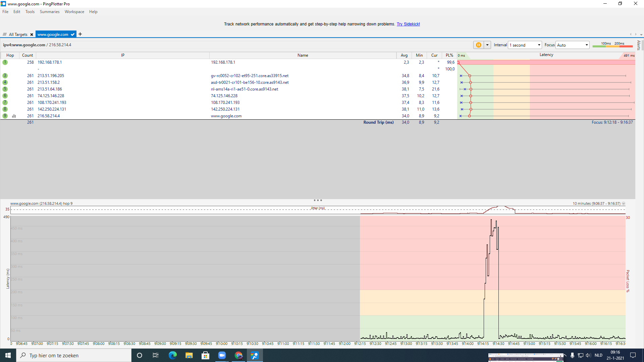Click the 9:10:00 mark on time axis
This screenshot has width=644, height=362.
click(221, 344)
